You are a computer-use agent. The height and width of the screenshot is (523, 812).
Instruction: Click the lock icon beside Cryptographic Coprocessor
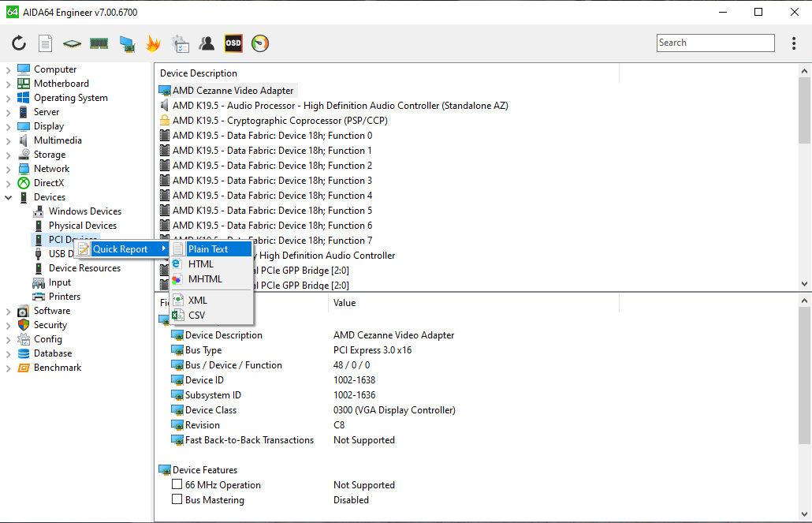165,120
